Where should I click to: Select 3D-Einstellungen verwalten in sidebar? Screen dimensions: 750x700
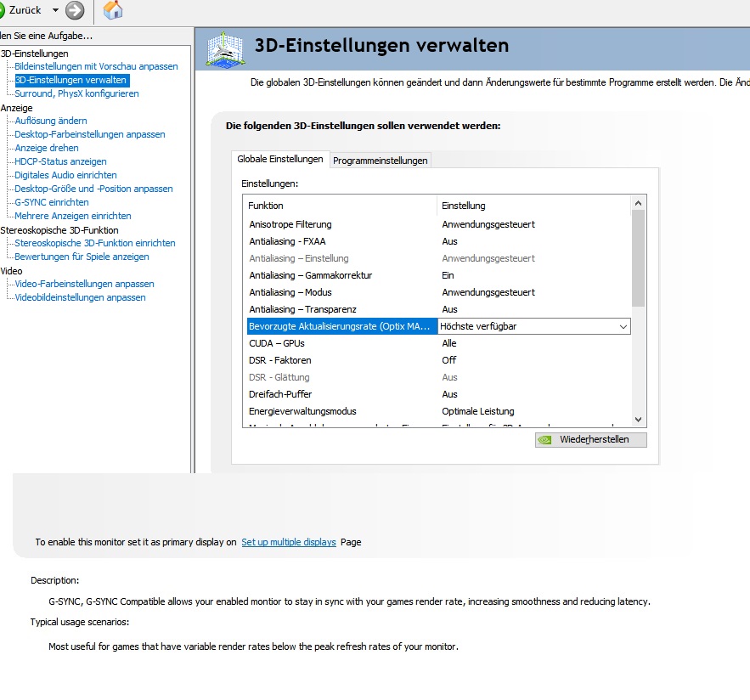click(70, 80)
